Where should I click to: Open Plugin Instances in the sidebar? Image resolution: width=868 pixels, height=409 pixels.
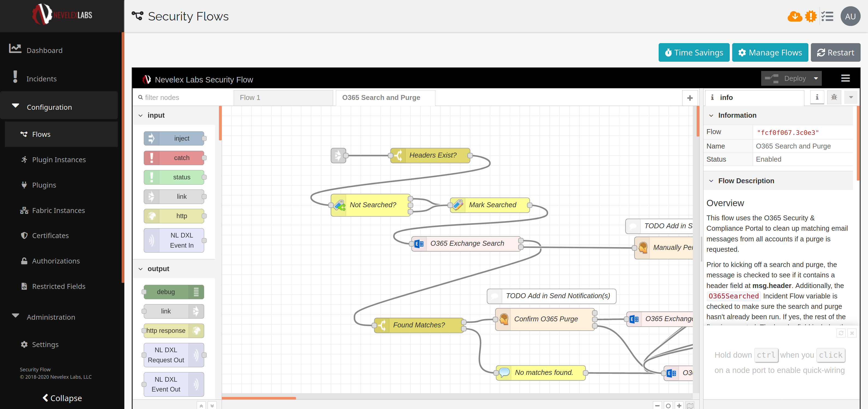point(59,159)
